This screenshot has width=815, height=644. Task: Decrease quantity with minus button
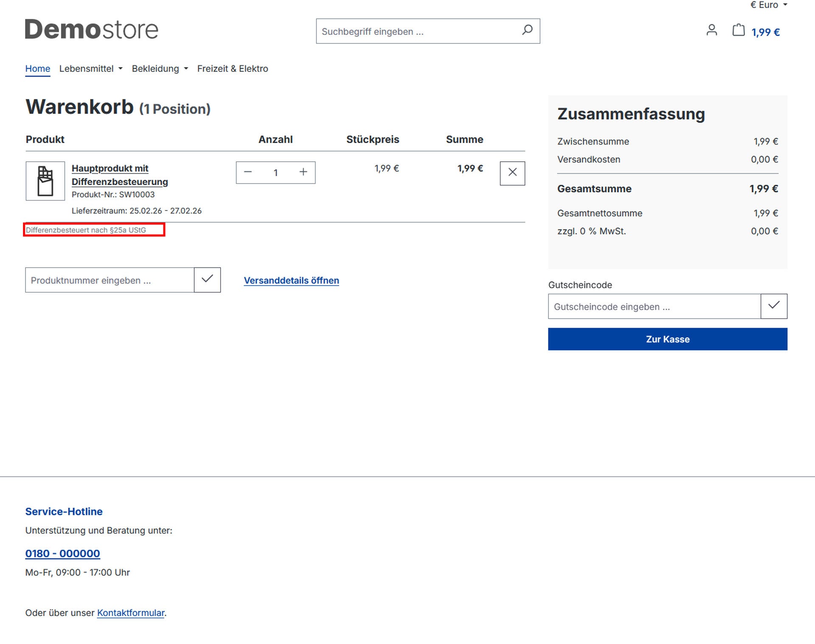tap(248, 172)
